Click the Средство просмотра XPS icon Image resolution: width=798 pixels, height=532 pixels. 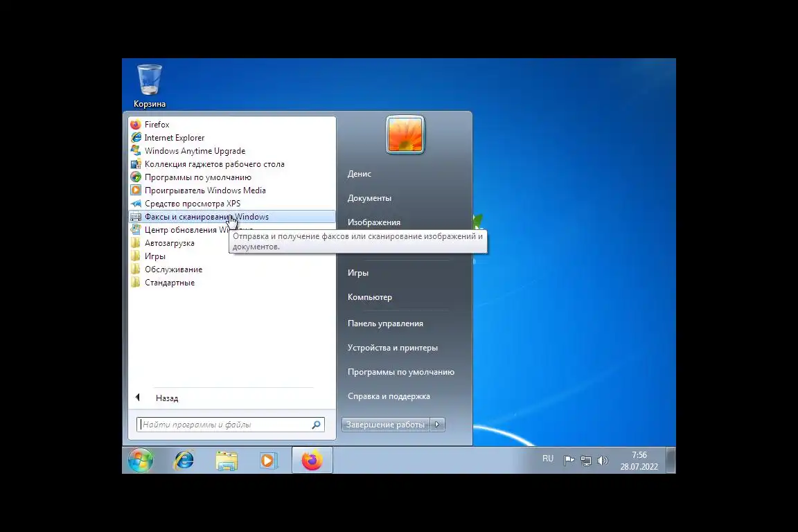[x=135, y=204]
